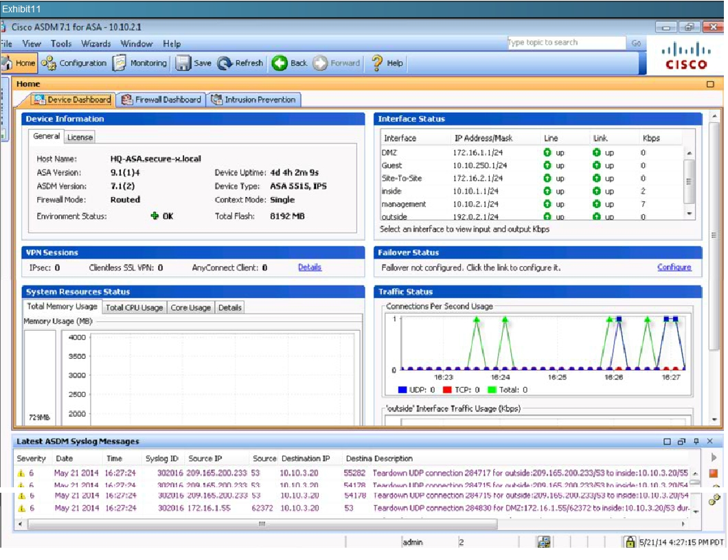The height and width of the screenshot is (560, 728).
Task: Click the Destination IP column header
Action: 306,458
